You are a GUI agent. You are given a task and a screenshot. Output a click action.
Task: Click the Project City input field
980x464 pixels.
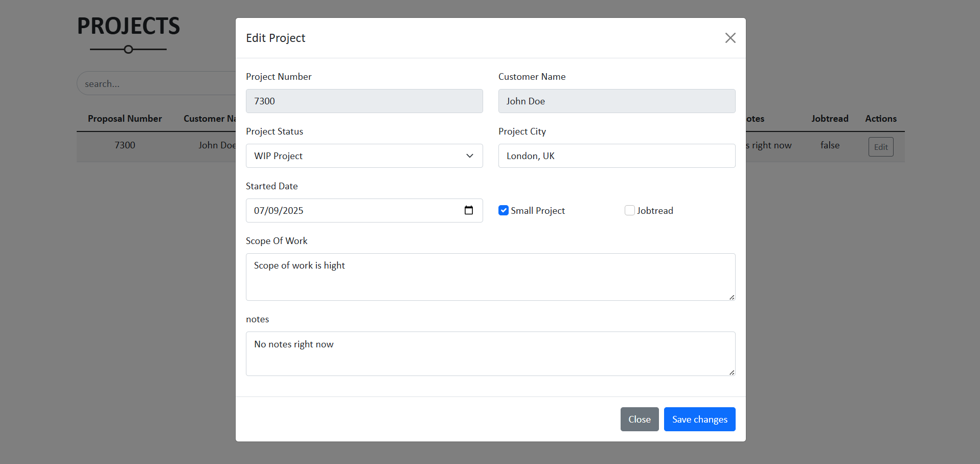pyautogui.click(x=617, y=156)
